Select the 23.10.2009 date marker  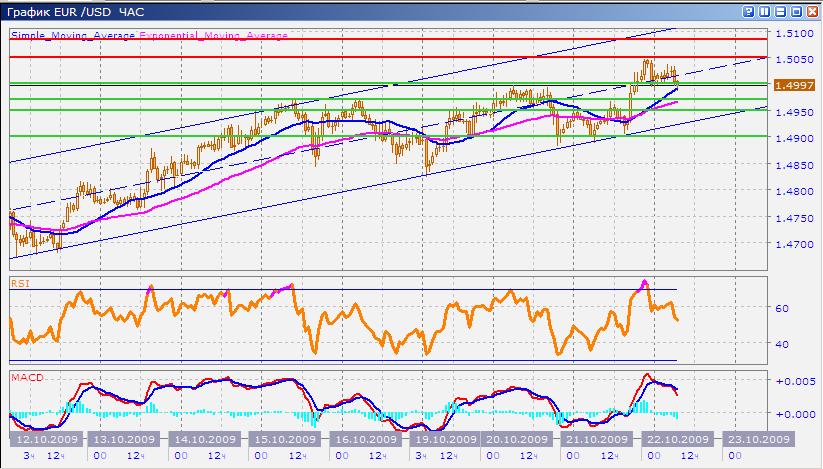pyautogui.click(x=758, y=439)
